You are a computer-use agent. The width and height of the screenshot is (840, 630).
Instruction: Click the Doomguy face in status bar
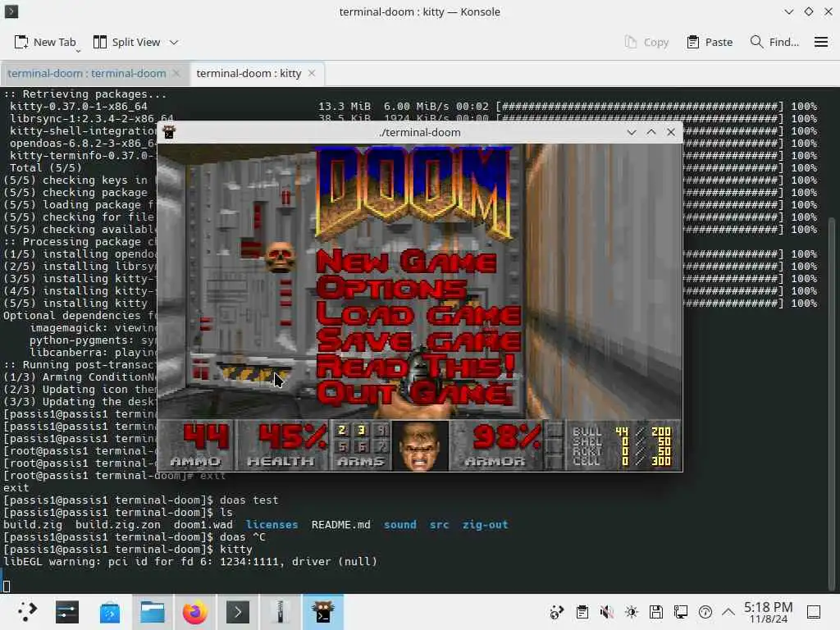(420, 445)
